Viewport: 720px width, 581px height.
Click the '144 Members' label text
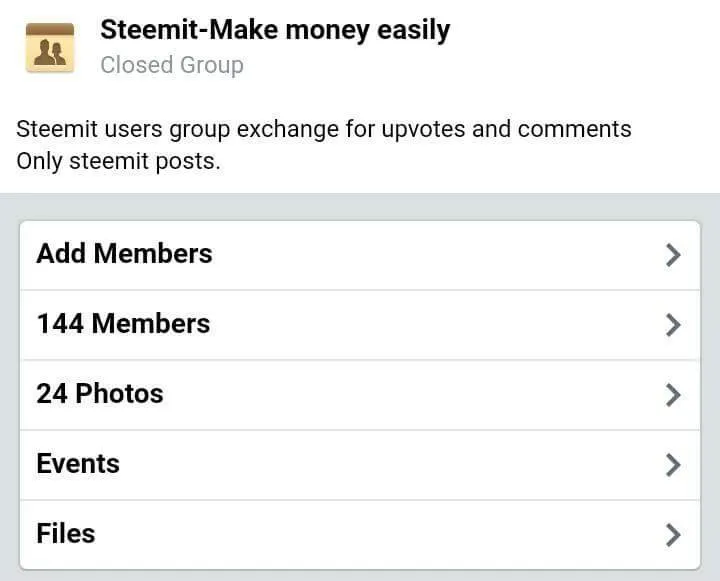[x=124, y=323]
